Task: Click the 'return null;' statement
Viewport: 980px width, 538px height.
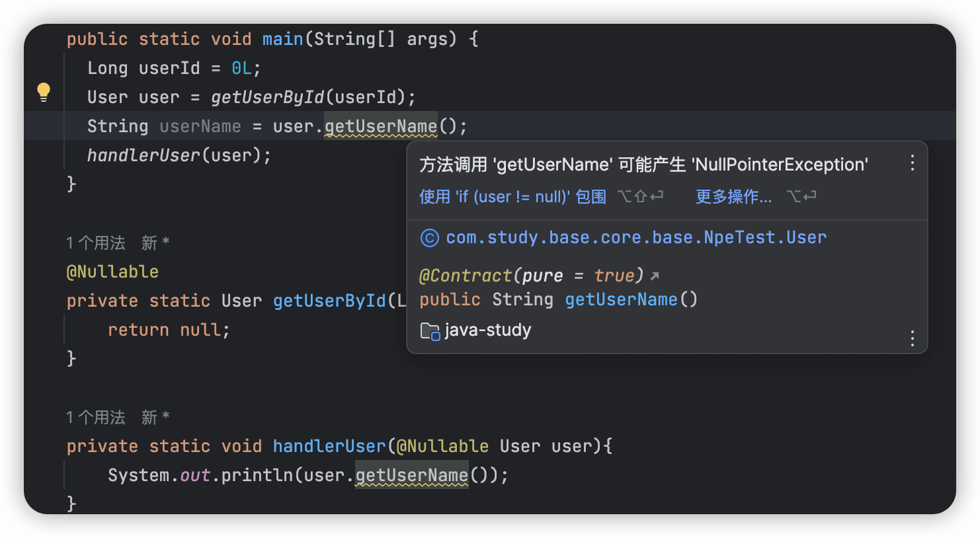Action: click(169, 330)
